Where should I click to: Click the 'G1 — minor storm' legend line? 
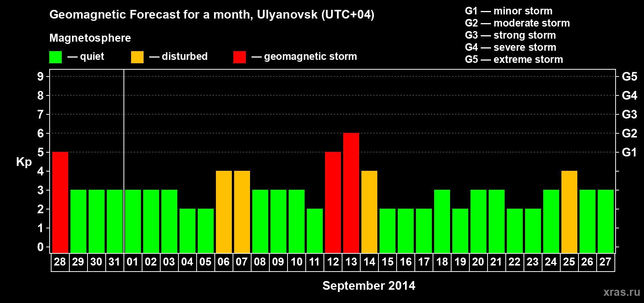coord(509,11)
